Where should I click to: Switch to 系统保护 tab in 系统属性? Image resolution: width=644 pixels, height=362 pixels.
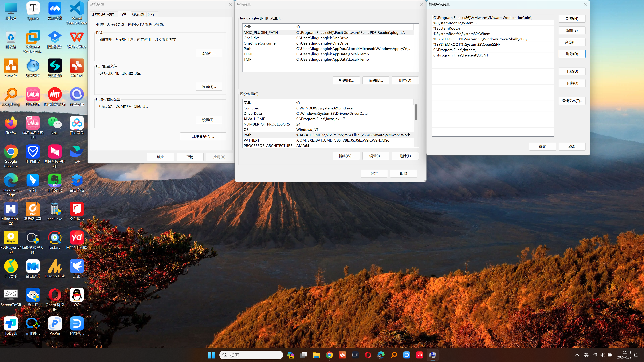pos(138,14)
